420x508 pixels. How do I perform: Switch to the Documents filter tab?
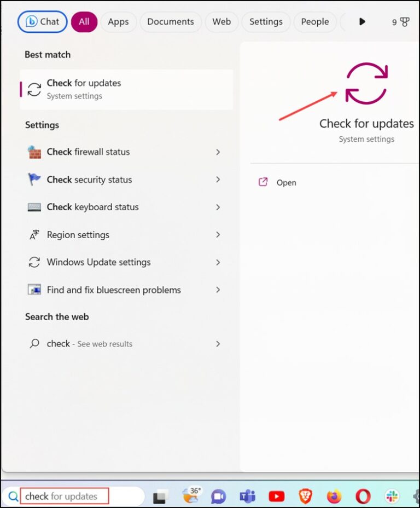171,22
